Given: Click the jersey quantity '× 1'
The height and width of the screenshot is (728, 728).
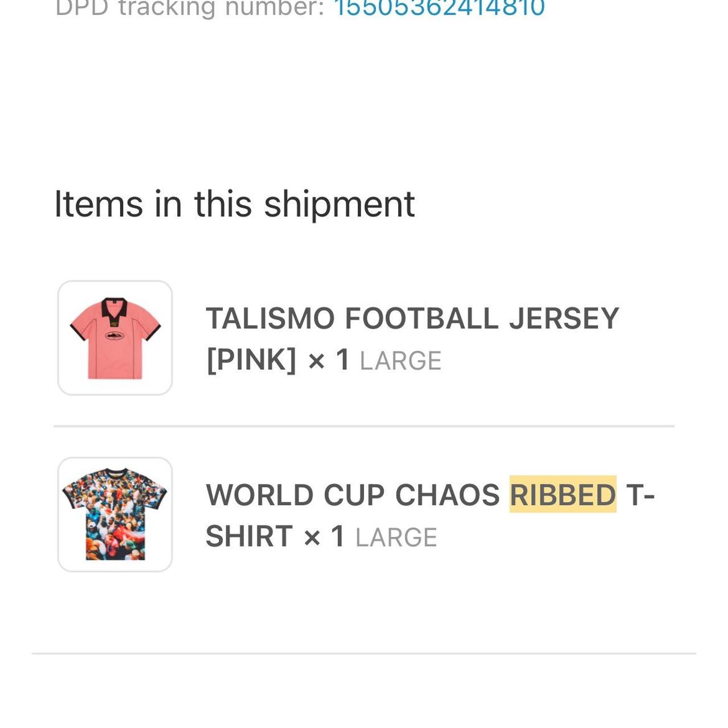Looking at the screenshot, I should point(328,360).
